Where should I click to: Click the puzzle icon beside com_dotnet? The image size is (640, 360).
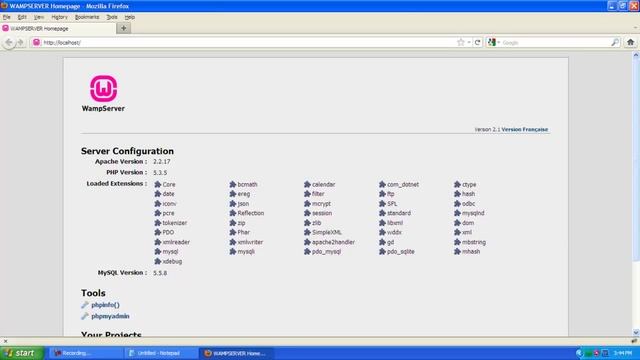[x=382, y=184]
